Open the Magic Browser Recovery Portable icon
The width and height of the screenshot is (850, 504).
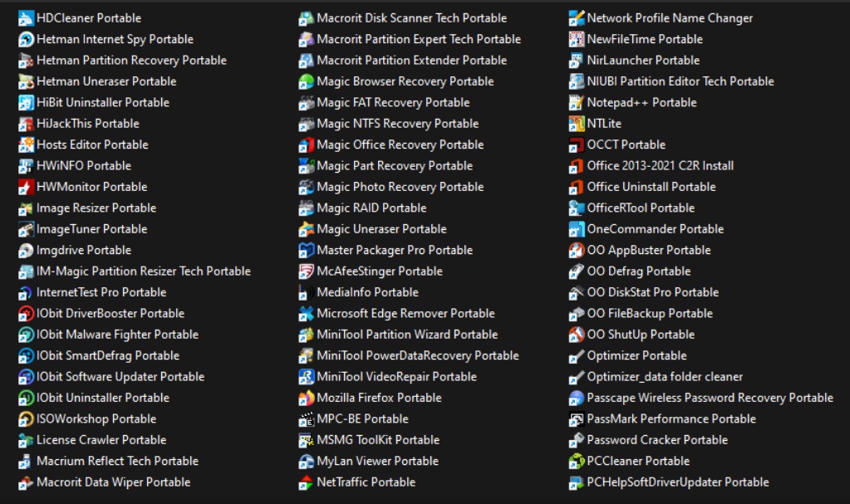pos(306,82)
